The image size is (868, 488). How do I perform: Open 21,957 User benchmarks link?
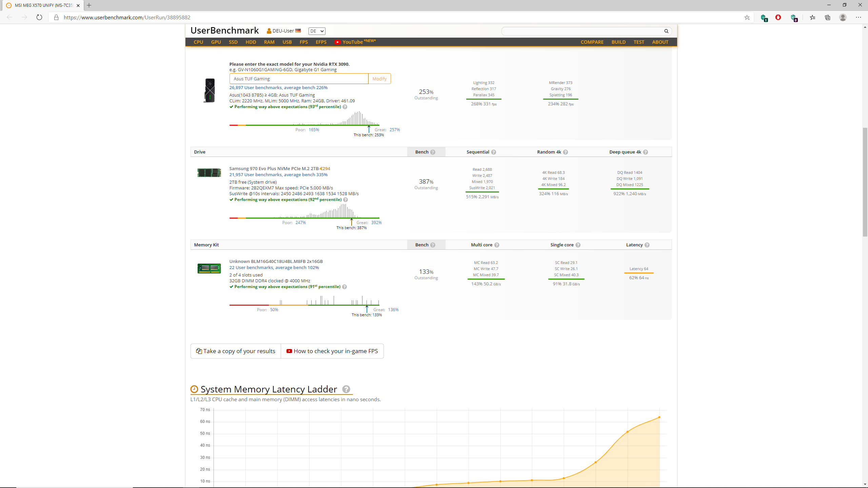278,175
